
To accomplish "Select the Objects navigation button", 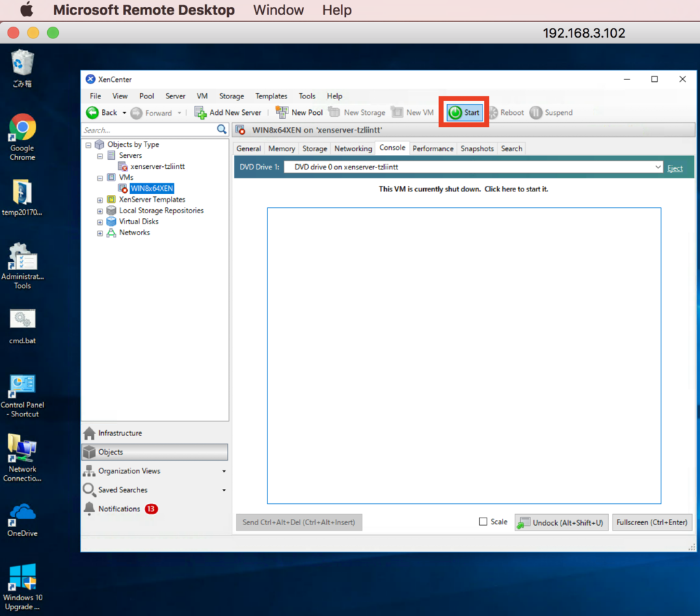I will [x=154, y=452].
